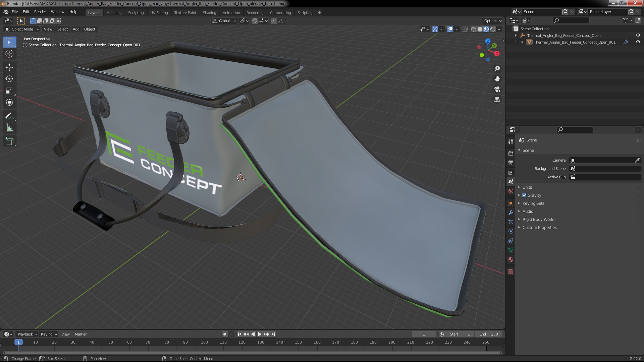This screenshot has height=362, width=644.
Task: Expand the Audio panel
Action: tap(528, 211)
